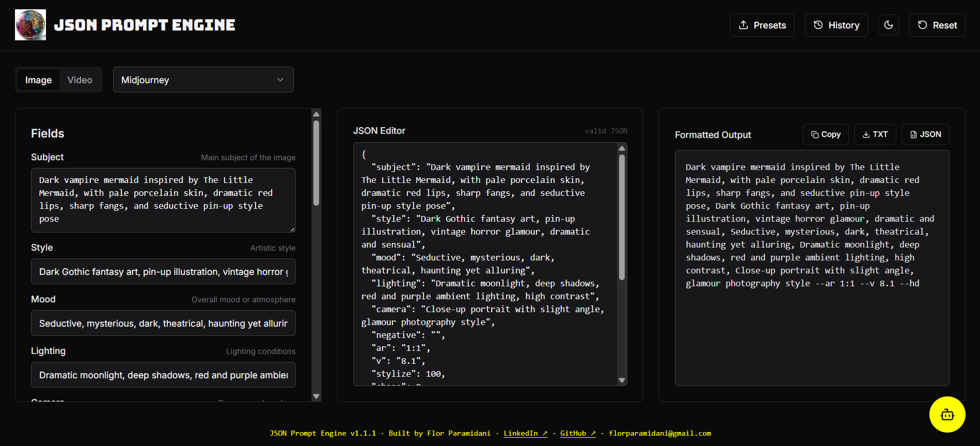Click into the Lighting input field
980x446 pixels.
(x=163, y=375)
